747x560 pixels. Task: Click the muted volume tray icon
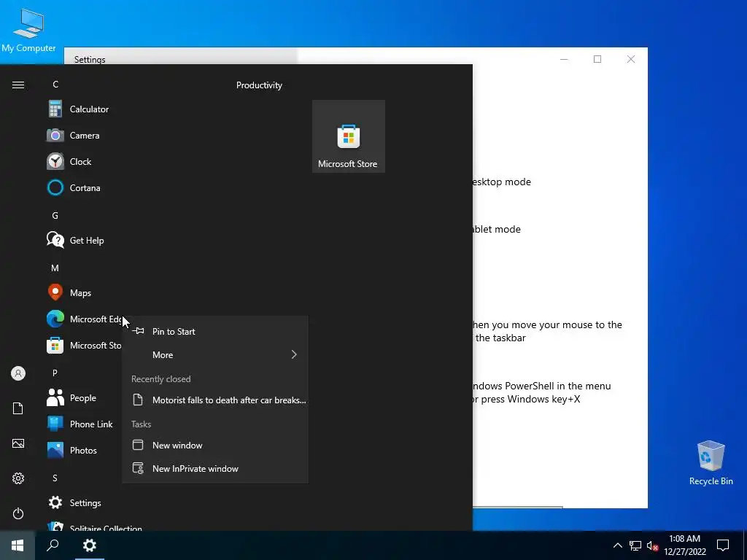coord(653,545)
